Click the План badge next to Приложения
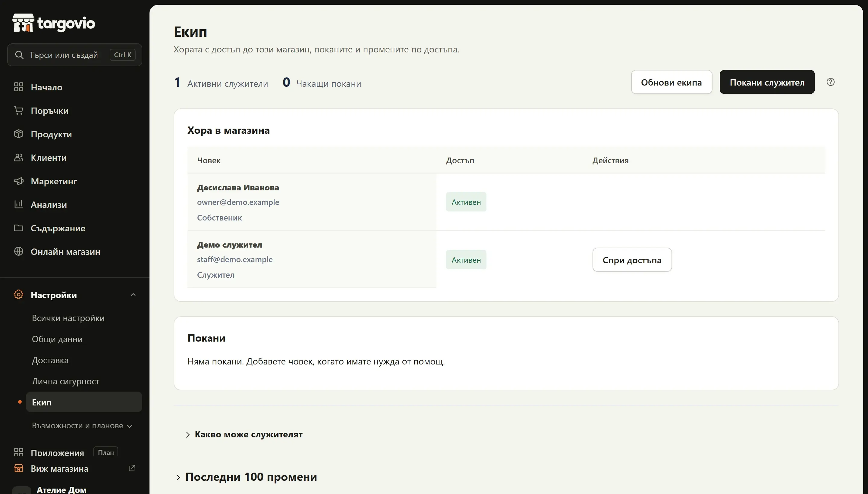Screen dimensions: 868x494 click(x=105, y=452)
